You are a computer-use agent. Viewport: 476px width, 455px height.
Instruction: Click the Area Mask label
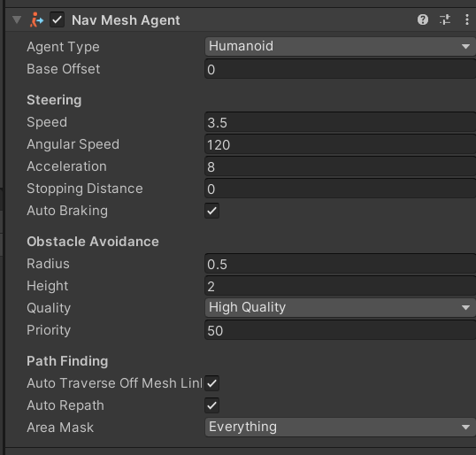coord(60,428)
